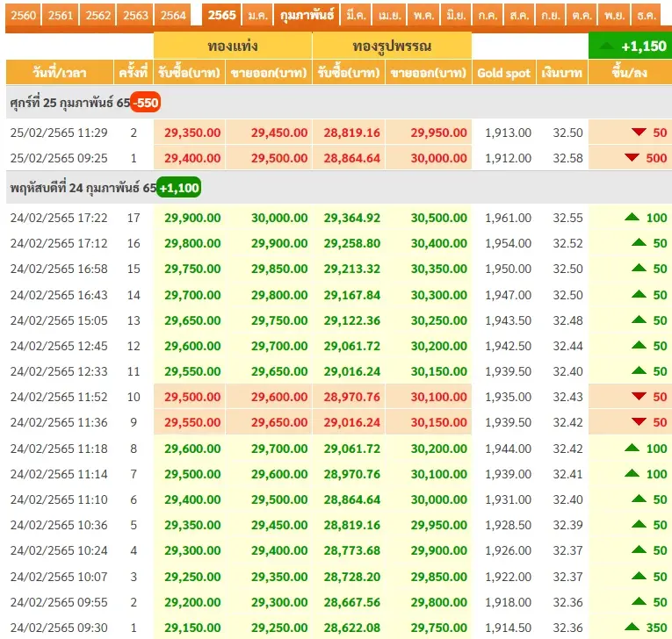Image resolution: width=672 pixels, height=639 pixels.
Task: Click the Gold spot column header
Action: 503,72
